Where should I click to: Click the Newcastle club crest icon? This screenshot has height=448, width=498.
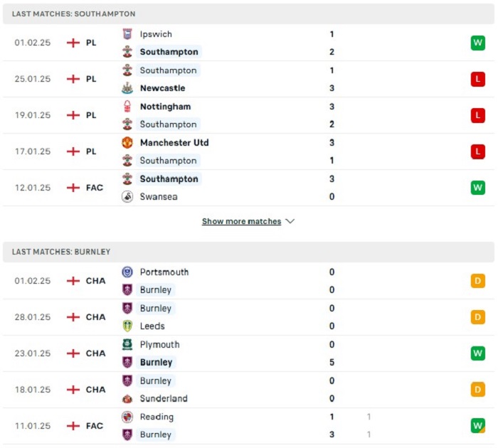click(x=127, y=88)
